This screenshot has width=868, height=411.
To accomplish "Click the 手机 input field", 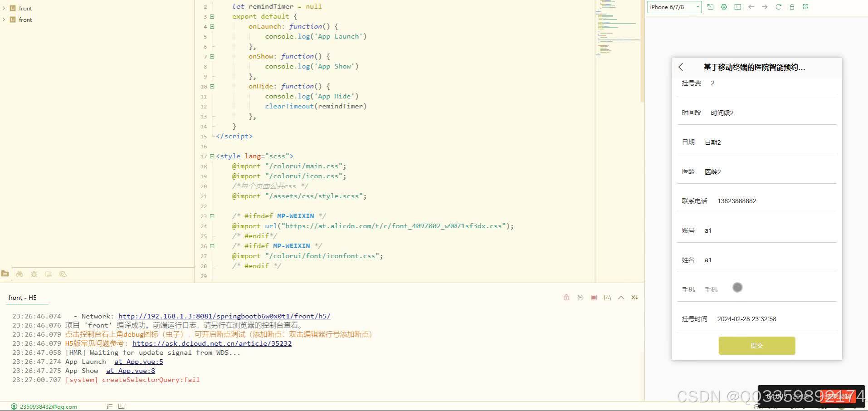I will click(x=770, y=289).
